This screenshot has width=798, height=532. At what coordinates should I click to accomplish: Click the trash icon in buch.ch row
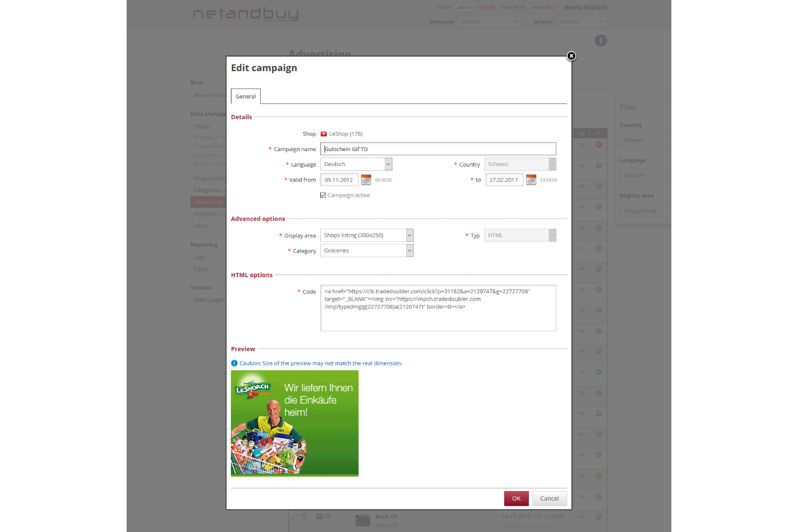[304, 517]
